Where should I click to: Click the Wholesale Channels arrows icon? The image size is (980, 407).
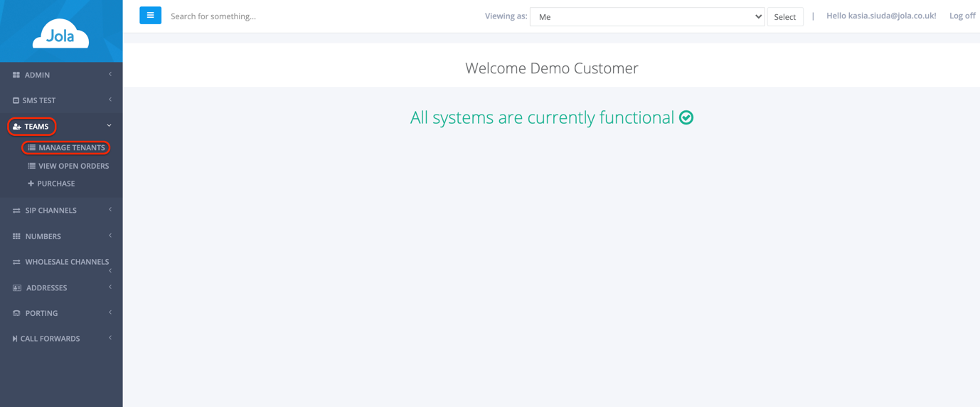point(16,262)
